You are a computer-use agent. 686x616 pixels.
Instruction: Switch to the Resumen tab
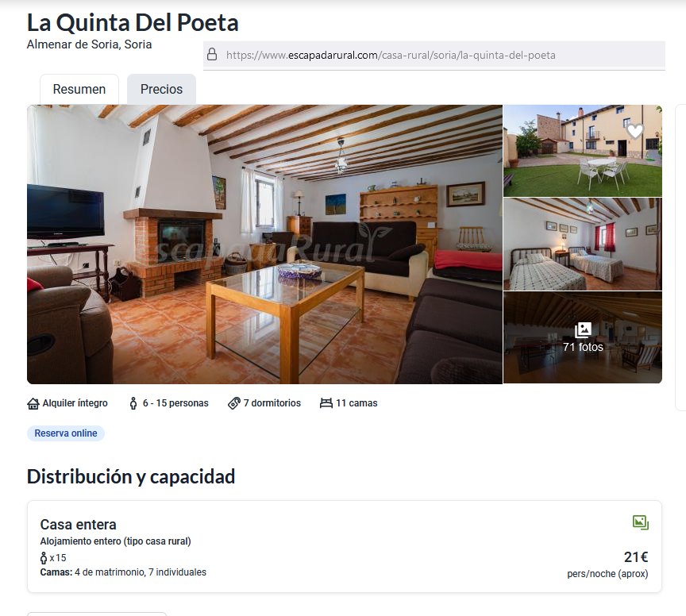coord(79,89)
